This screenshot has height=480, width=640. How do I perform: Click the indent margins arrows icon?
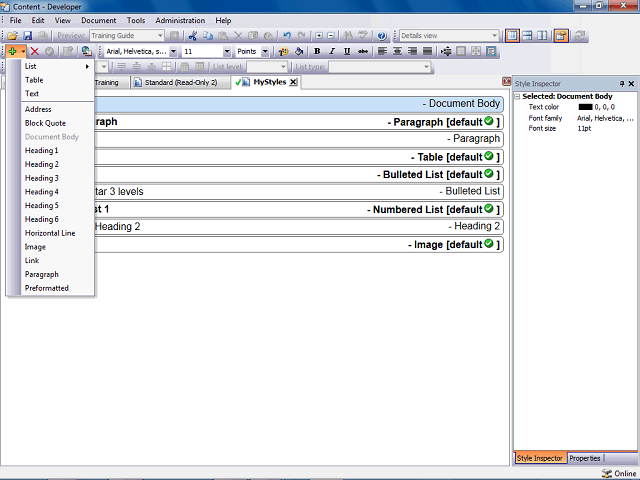446,51
